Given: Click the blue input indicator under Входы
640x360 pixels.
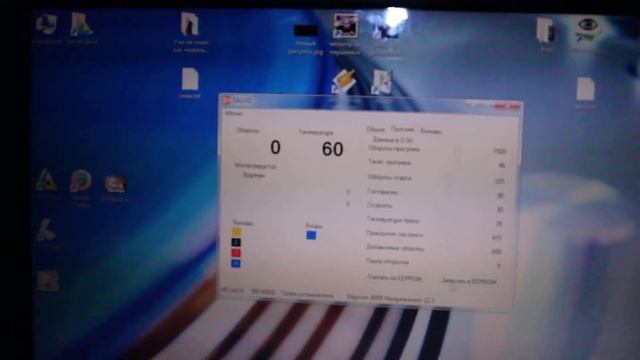Looking at the screenshot, I should [311, 235].
